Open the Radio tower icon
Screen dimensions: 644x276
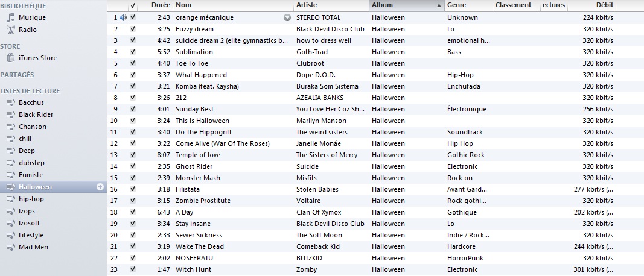tap(11, 30)
